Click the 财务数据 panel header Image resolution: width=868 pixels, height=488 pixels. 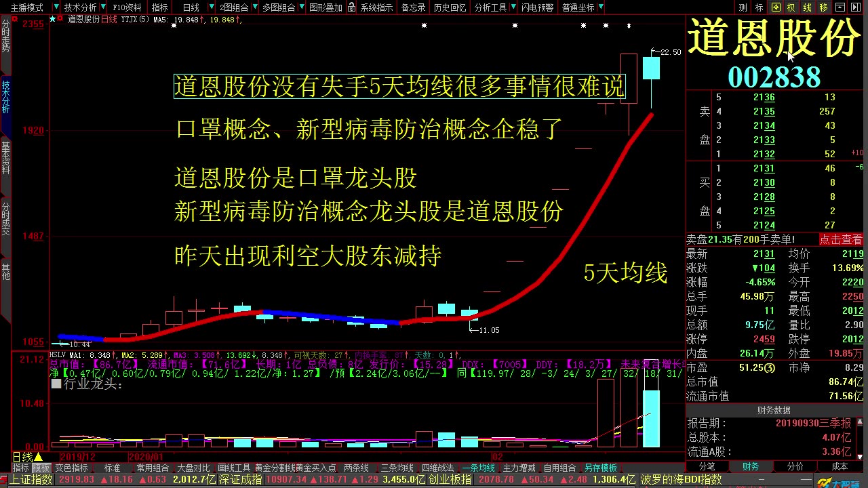point(774,410)
